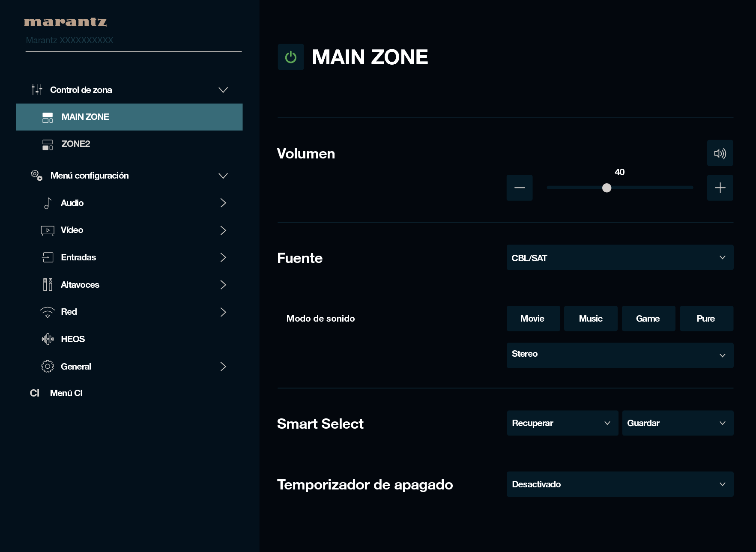Increase volume with the plus button

(720, 188)
